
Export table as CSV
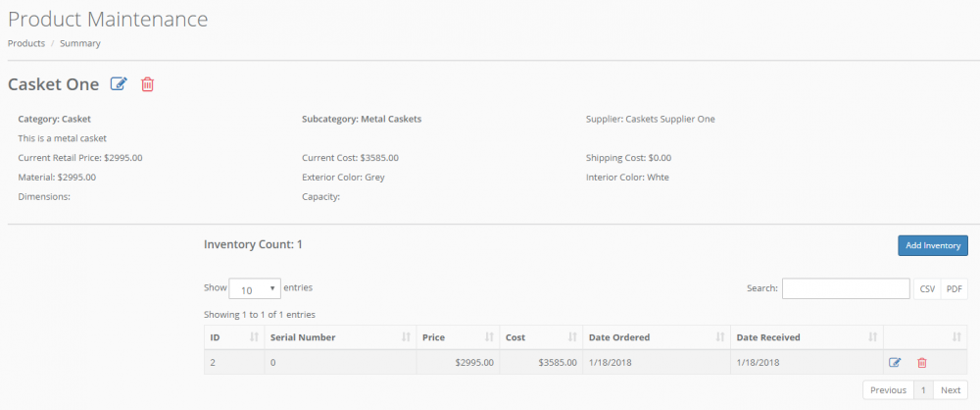point(926,288)
